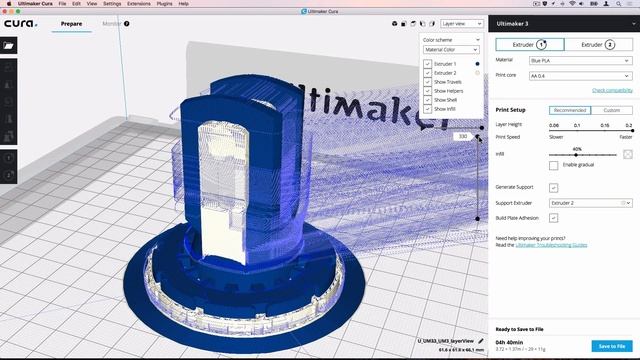
Task: Open the View menu
Action: click(92, 4)
